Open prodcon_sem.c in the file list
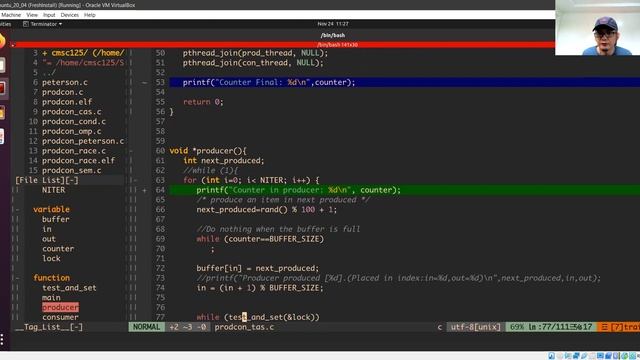The width and height of the screenshot is (640, 360). (71, 170)
